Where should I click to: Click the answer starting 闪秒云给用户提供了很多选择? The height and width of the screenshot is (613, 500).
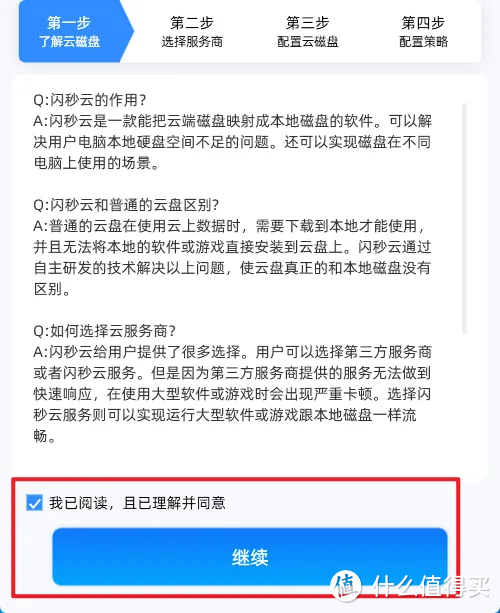pyautogui.click(x=233, y=394)
